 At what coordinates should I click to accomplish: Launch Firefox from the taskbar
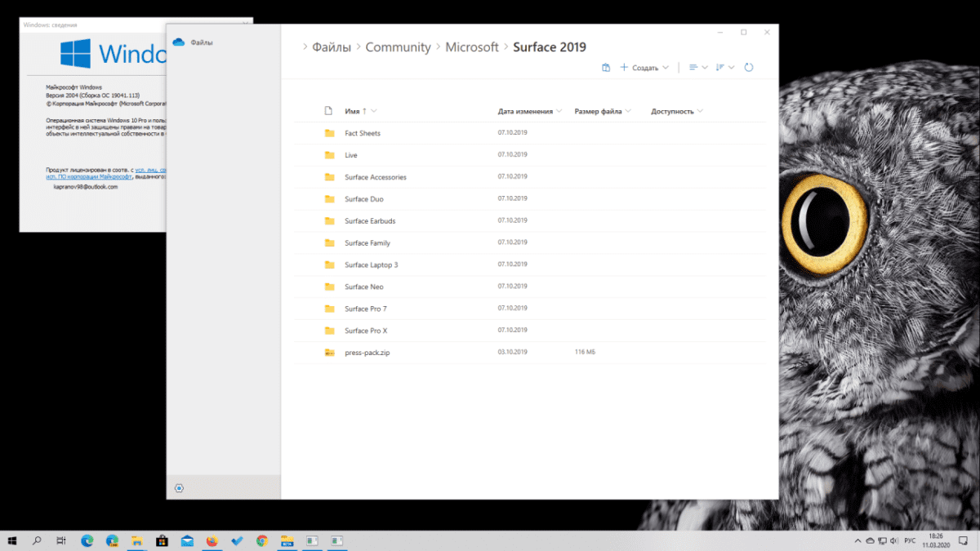tap(212, 540)
